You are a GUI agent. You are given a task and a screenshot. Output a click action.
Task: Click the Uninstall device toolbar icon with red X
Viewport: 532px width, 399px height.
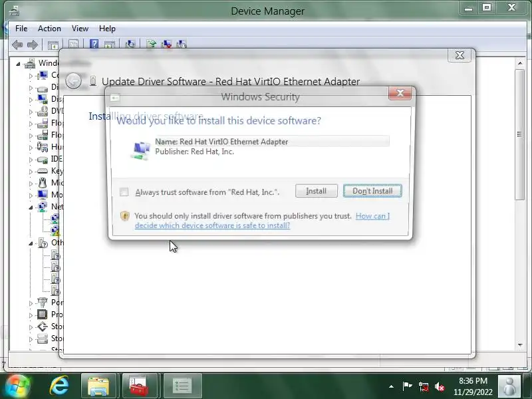point(167,45)
